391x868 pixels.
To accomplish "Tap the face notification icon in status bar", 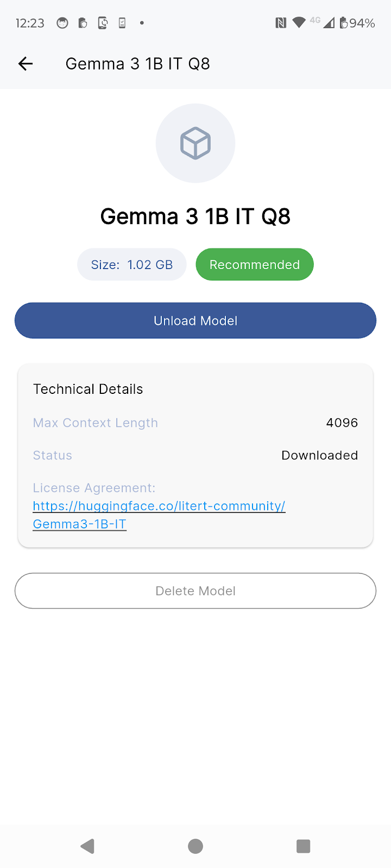I will pos(62,23).
